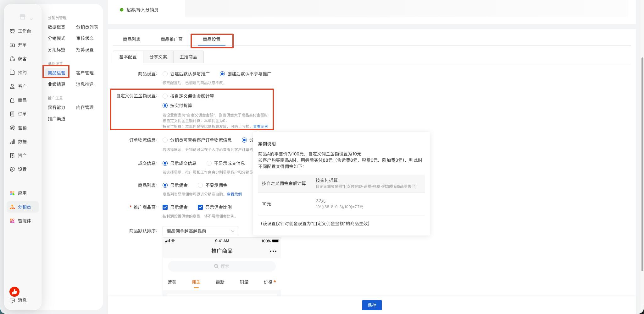The image size is (644, 314).
Task: Select 创建后默认不参与推广 radio option
Action: coord(222,74)
